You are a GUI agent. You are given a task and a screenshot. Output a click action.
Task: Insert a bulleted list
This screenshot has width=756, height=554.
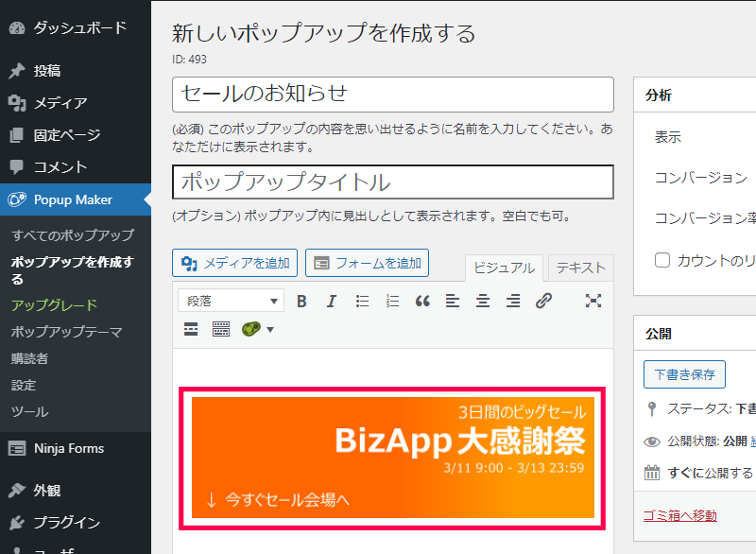pyautogui.click(x=362, y=302)
